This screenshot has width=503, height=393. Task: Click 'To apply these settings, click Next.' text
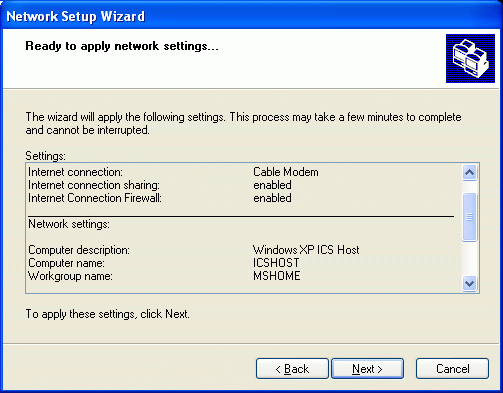(107, 314)
